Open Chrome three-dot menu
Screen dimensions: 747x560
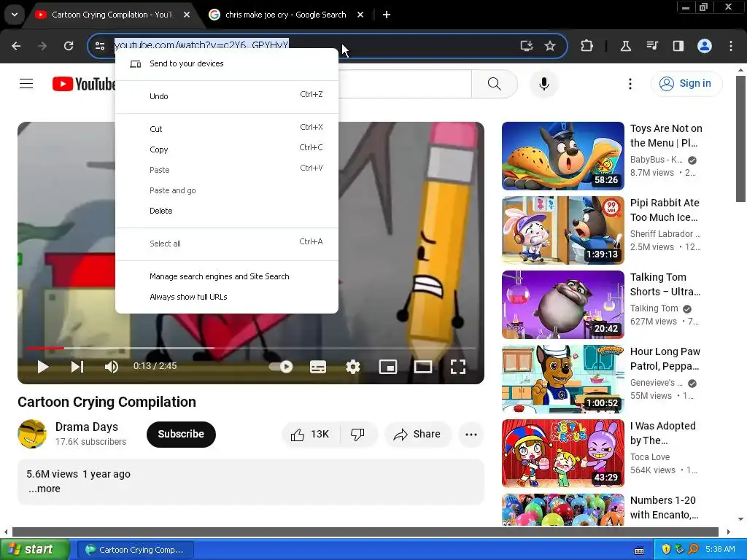[x=731, y=46]
